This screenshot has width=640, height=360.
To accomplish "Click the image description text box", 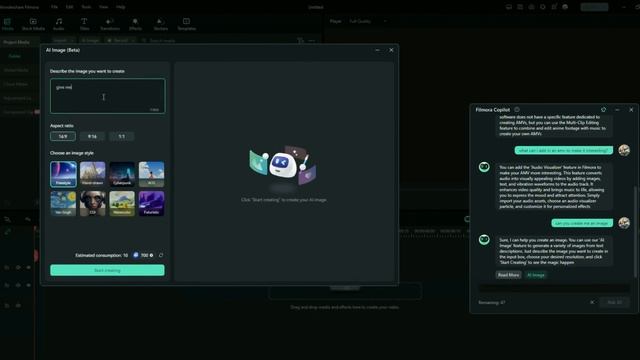I will point(108,96).
